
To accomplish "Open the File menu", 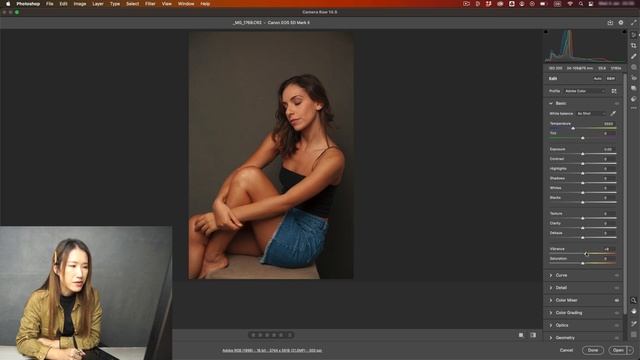I will pyautogui.click(x=49, y=4).
